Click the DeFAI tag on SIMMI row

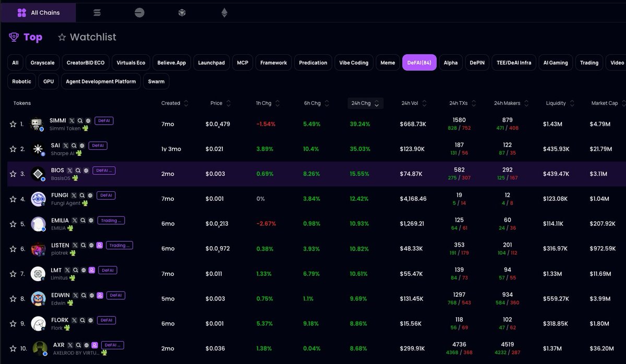coord(104,120)
